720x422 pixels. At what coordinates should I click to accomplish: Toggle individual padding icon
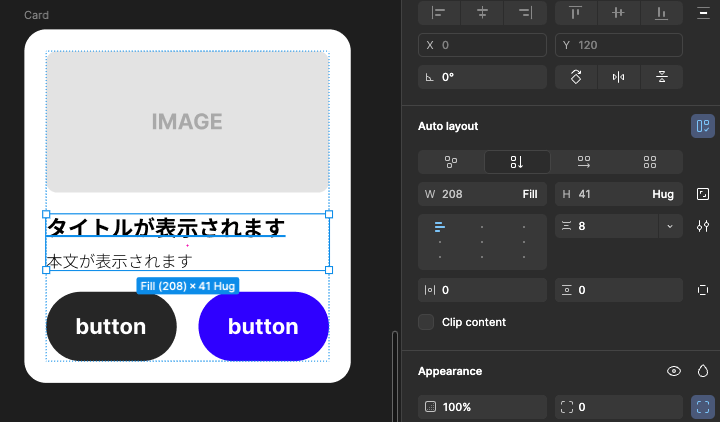(x=703, y=290)
